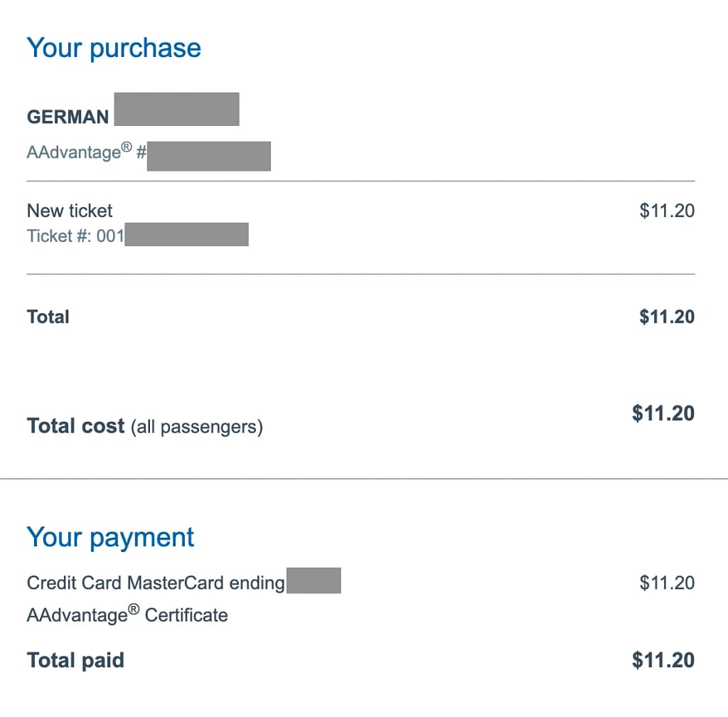
Task: Click the redacted ticket number box
Action: coord(187,235)
